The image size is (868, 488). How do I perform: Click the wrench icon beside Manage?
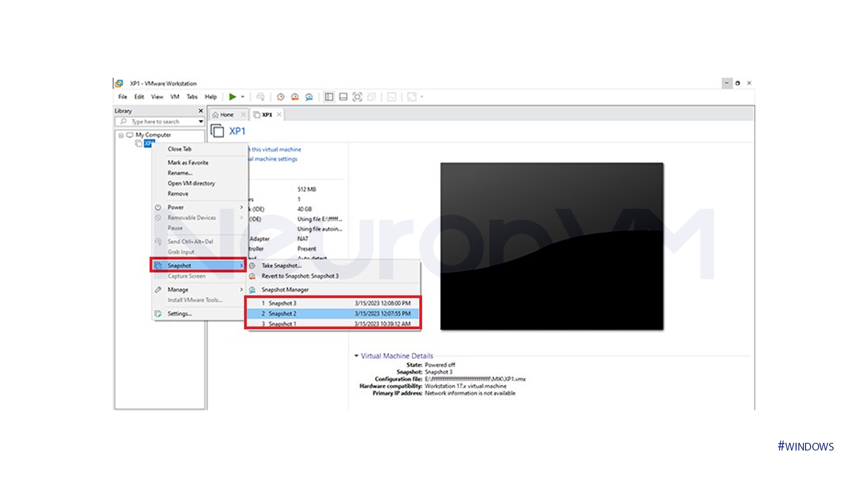pyautogui.click(x=158, y=290)
